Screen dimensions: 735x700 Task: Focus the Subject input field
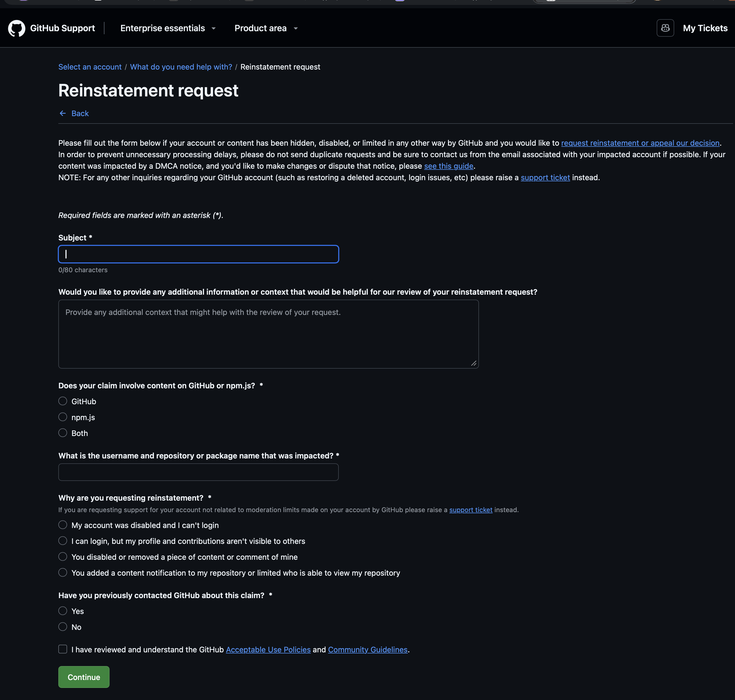199,254
